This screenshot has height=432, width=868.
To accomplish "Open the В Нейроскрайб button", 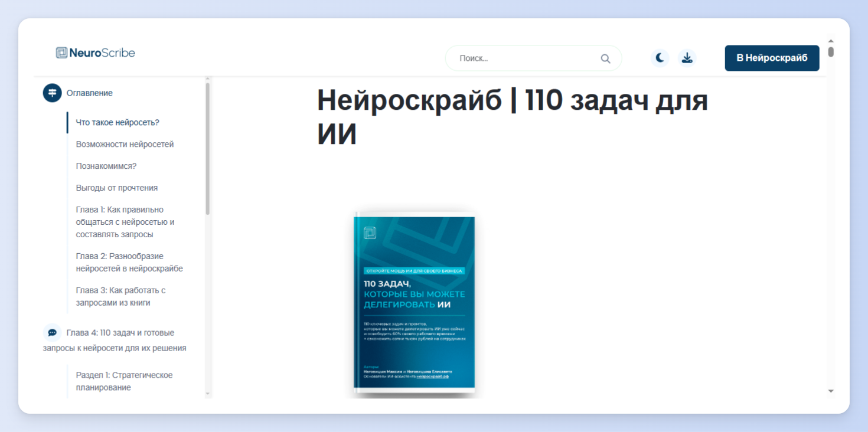I will coord(772,58).
